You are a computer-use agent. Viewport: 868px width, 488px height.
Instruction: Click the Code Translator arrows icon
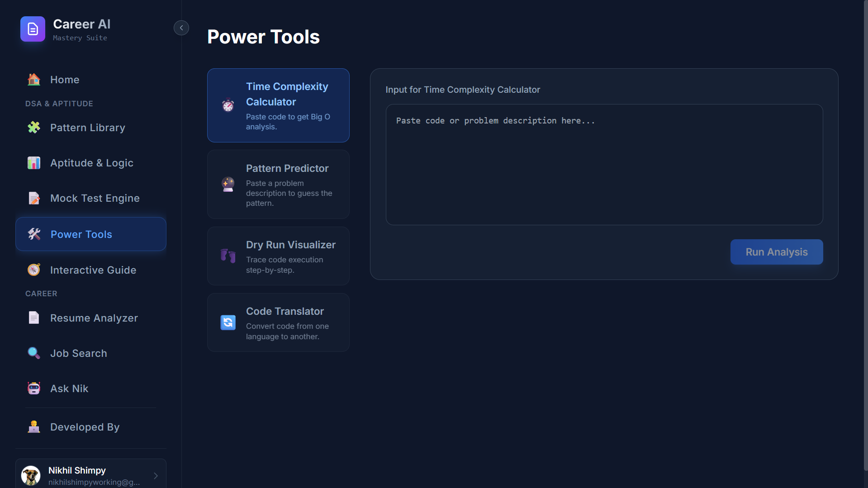(228, 322)
